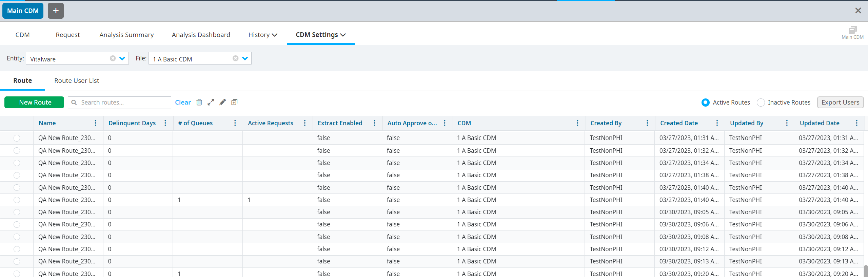Click the copy/duplicate icon after the pencil
Image resolution: width=868 pixels, height=277 pixels.
234,102
